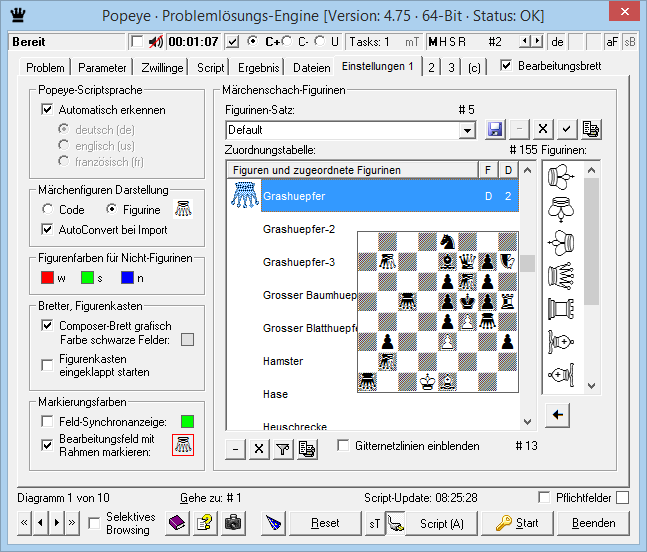Click the Reset button
The width and height of the screenshot is (647, 552).
point(325,523)
